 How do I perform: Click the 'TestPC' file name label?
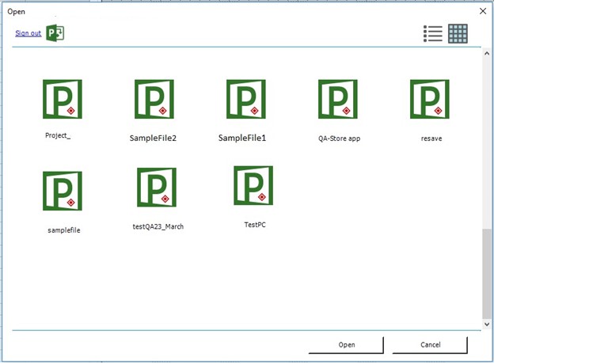tap(255, 225)
